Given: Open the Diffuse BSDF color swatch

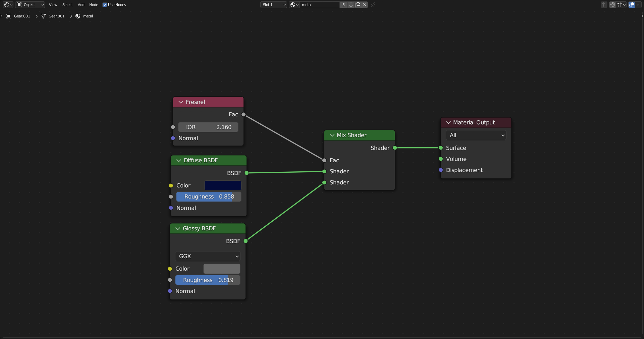Looking at the screenshot, I should click(223, 185).
